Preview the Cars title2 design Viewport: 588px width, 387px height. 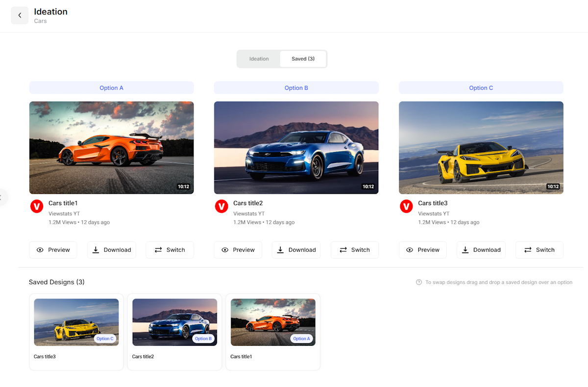pyautogui.click(x=238, y=250)
